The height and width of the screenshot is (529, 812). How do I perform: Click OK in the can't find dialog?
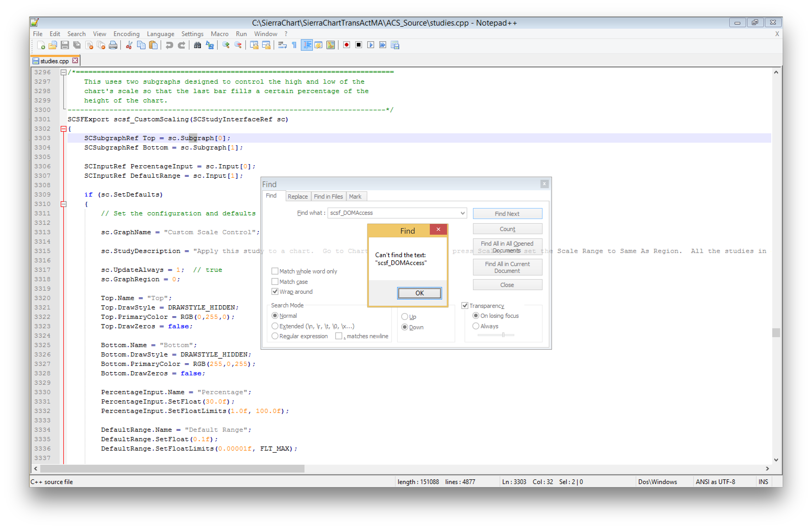[x=419, y=293]
